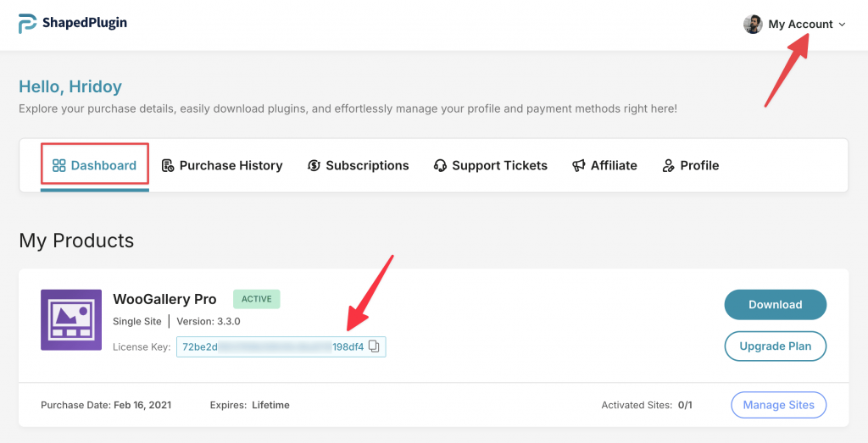Click the Purchase History receipt icon
The image size is (868, 443).
(168, 165)
